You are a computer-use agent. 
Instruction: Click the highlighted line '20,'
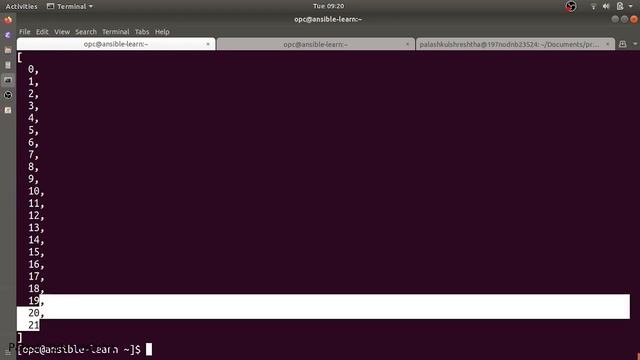36,313
